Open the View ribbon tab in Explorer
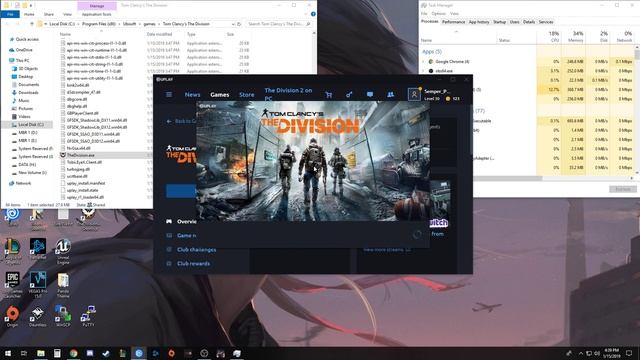 [67, 14]
